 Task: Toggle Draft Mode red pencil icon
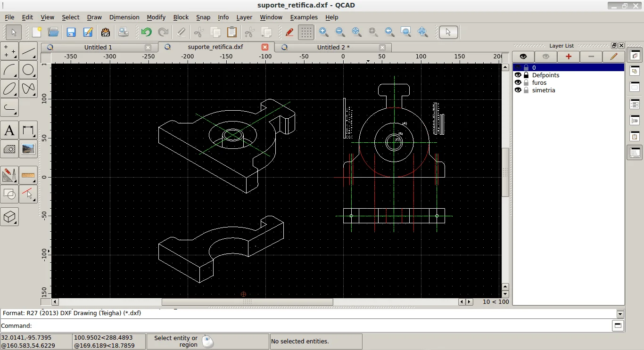point(289,32)
